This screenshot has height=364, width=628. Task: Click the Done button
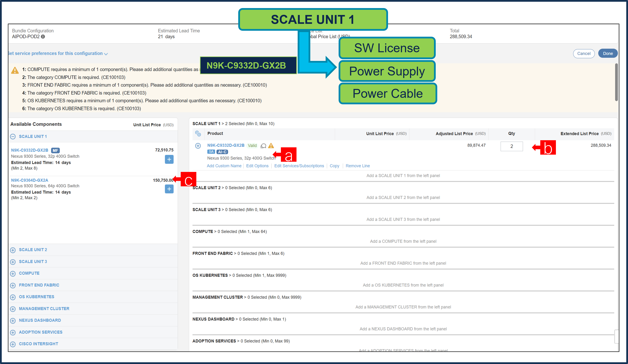(x=608, y=53)
